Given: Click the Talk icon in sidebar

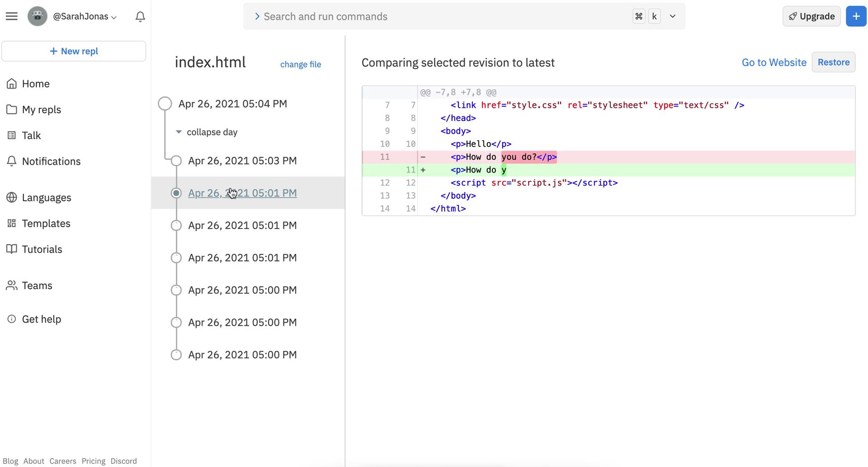Looking at the screenshot, I should (x=12, y=135).
